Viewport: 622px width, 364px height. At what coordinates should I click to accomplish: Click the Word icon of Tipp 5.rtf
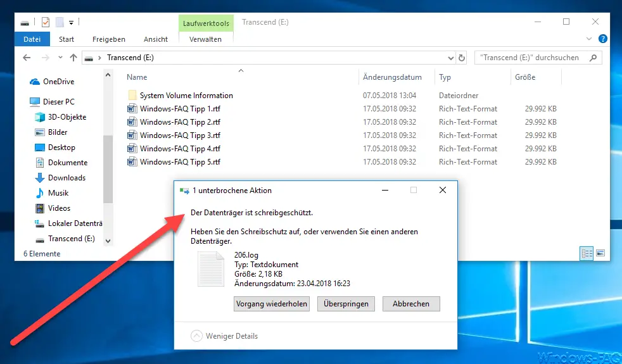pos(132,162)
